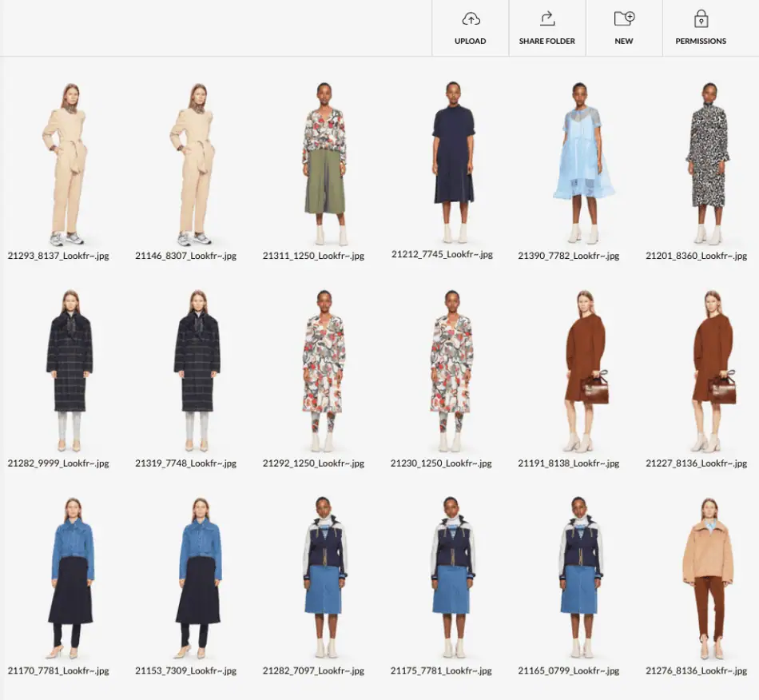Click the UPLOAD label text

click(x=471, y=41)
